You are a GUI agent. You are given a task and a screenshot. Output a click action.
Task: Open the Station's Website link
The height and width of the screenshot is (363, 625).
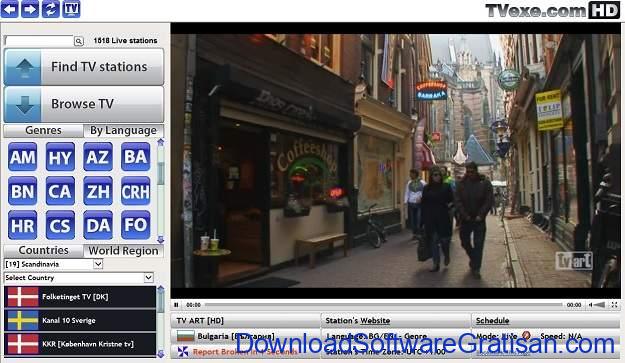(358, 320)
